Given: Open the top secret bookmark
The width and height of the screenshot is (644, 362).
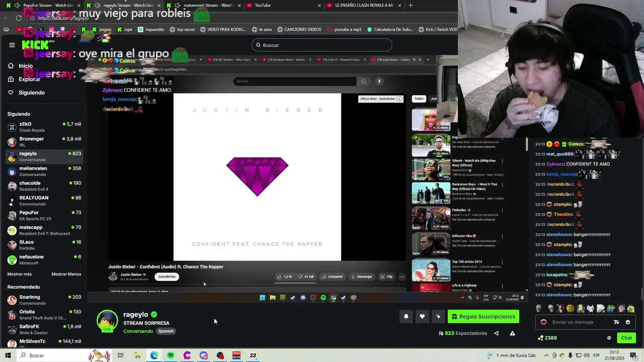Looking at the screenshot, I should (182, 30).
